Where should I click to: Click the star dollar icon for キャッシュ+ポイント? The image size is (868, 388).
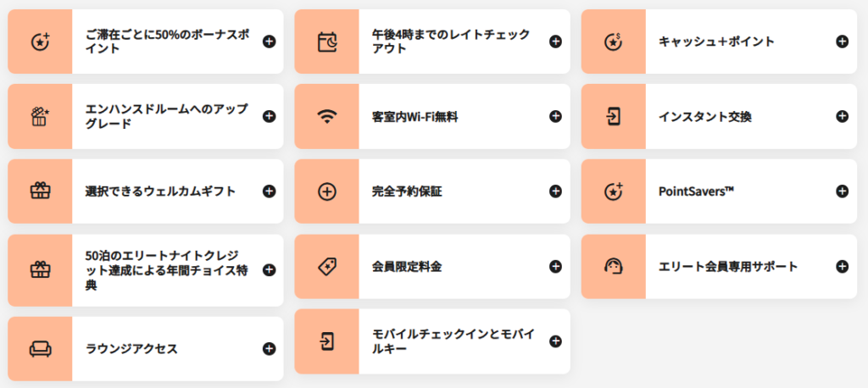[614, 42]
